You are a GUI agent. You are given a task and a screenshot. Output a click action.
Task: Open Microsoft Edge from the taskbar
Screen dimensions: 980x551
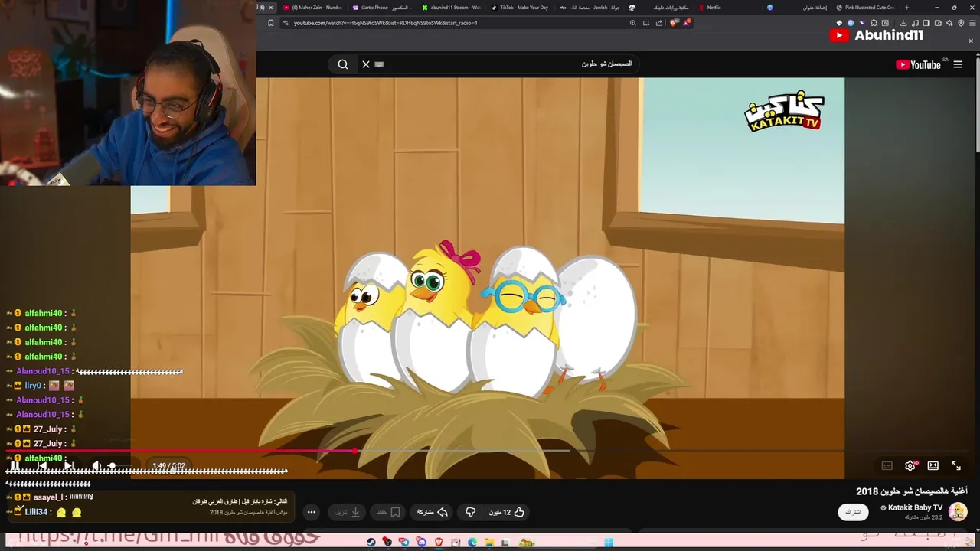click(472, 543)
